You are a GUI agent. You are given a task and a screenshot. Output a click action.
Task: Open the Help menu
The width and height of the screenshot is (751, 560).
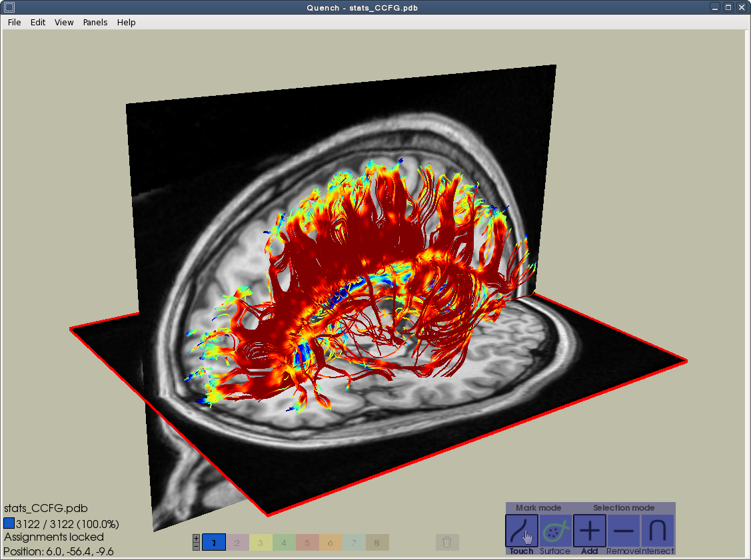pos(127,22)
